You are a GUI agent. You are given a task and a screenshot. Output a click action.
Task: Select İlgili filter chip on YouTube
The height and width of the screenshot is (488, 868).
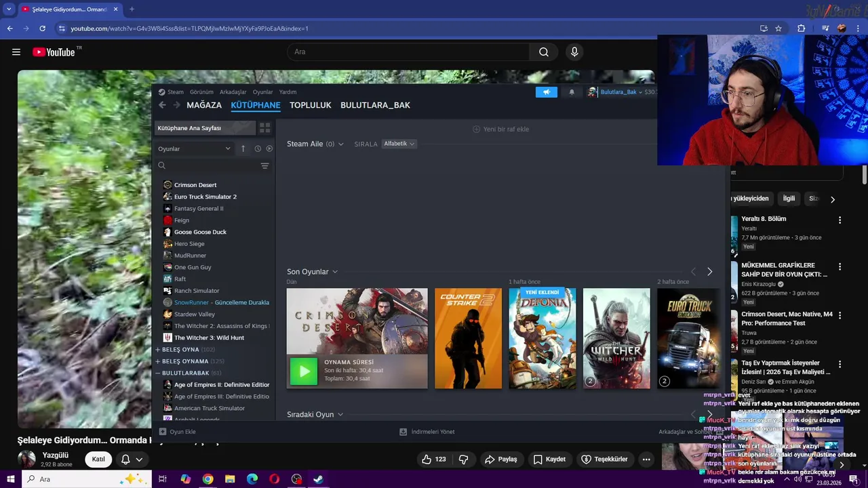(789, 199)
